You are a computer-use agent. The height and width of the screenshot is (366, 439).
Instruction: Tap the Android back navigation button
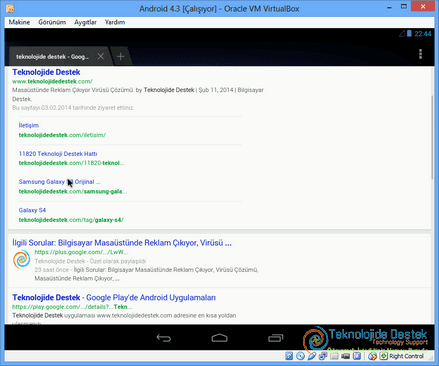click(164, 338)
